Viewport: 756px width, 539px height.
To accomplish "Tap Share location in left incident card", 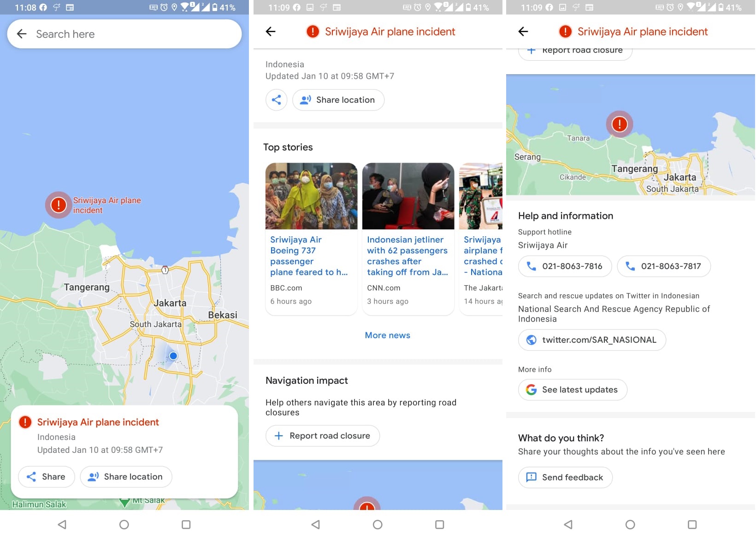I will pyautogui.click(x=126, y=477).
